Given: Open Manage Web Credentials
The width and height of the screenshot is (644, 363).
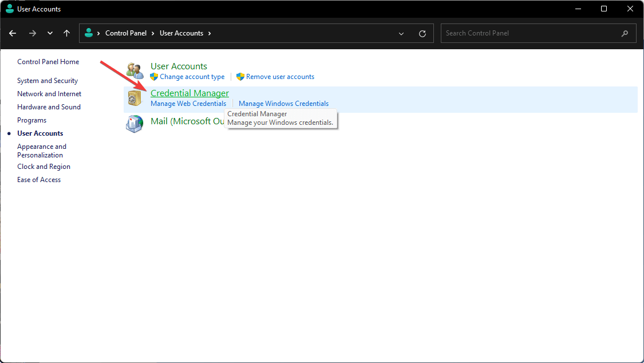Looking at the screenshot, I should pyautogui.click(x=188, y=104).
